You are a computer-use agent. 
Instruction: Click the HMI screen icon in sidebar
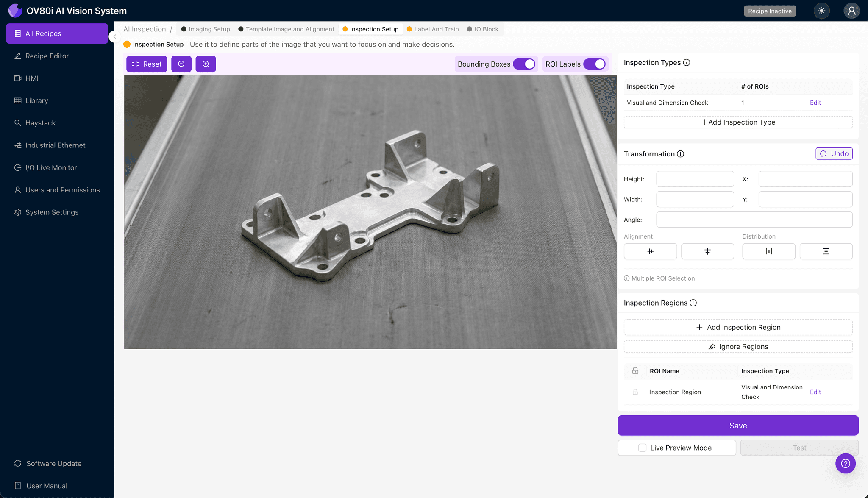(x=18, y=78)
